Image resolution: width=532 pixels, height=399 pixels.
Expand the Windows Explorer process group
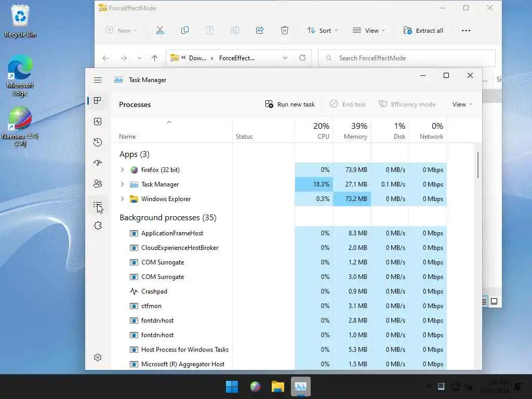pyautogui.click(x=123, y=199)
